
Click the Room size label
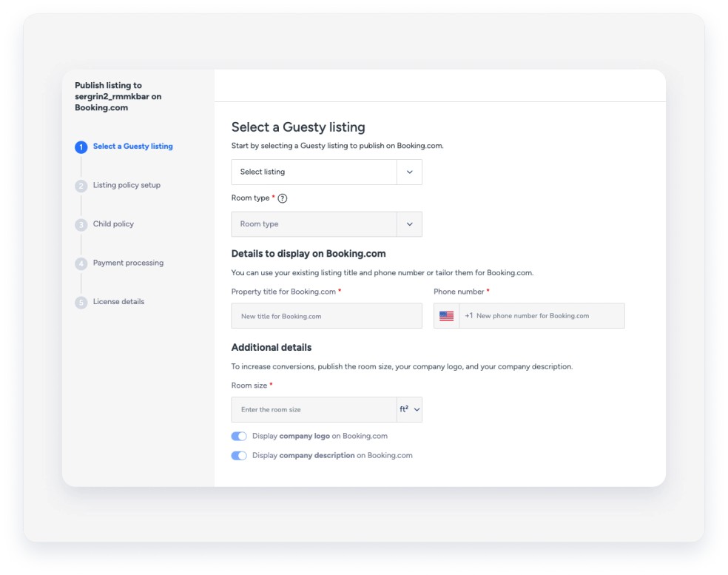(x=249, y=386)
